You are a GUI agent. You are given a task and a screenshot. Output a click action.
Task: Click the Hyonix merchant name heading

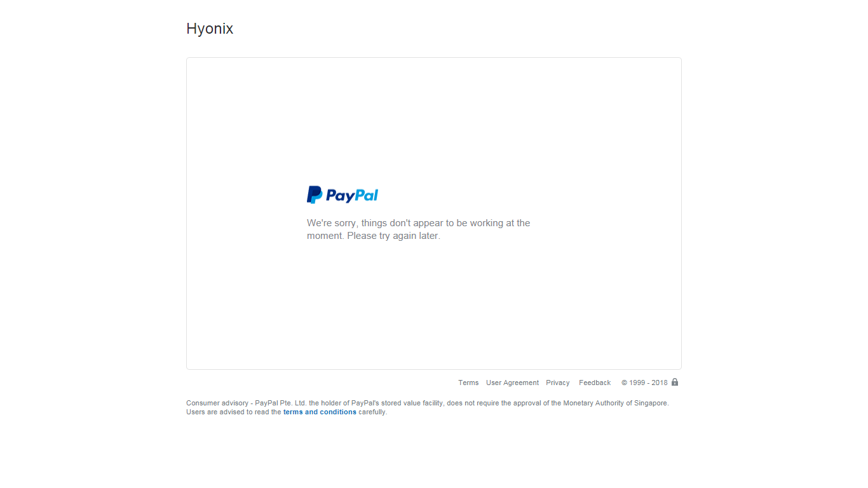(210, 29)
